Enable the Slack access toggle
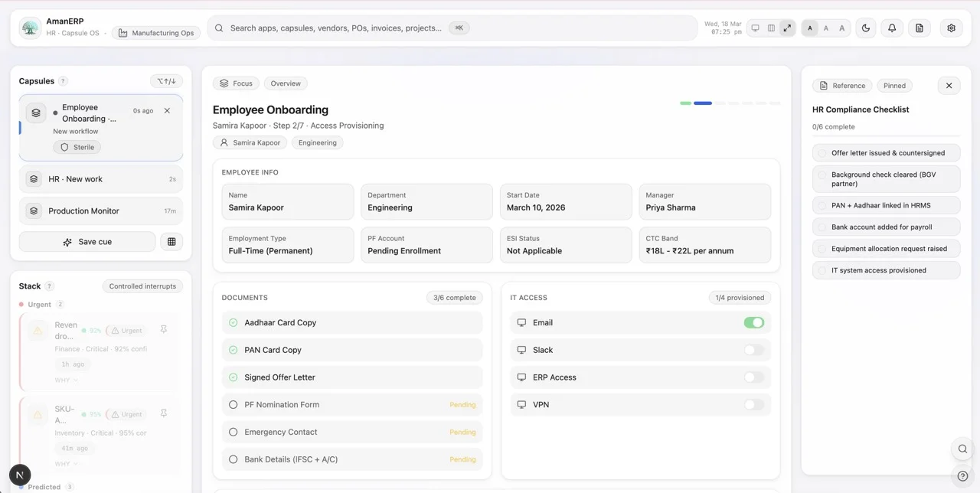Viewport: 980px width, 493px height. [x=754, y=350]
